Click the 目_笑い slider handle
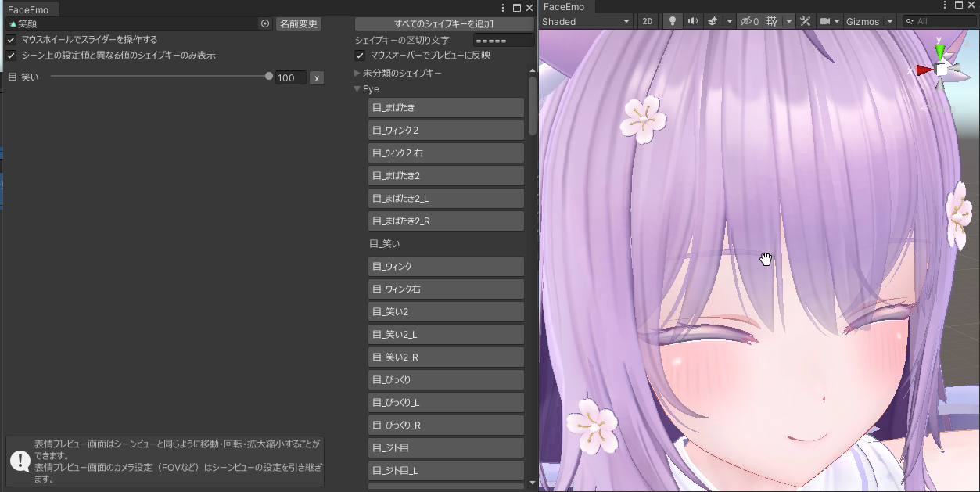This screenshot has height=492, width=980. [x=269, y=77]
